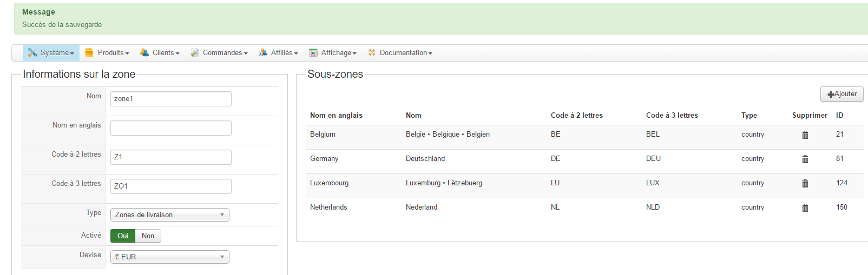868x275 pixels.
Task: Delete the Belgium sub-zone with trash icon
Action: coord(805,135)
